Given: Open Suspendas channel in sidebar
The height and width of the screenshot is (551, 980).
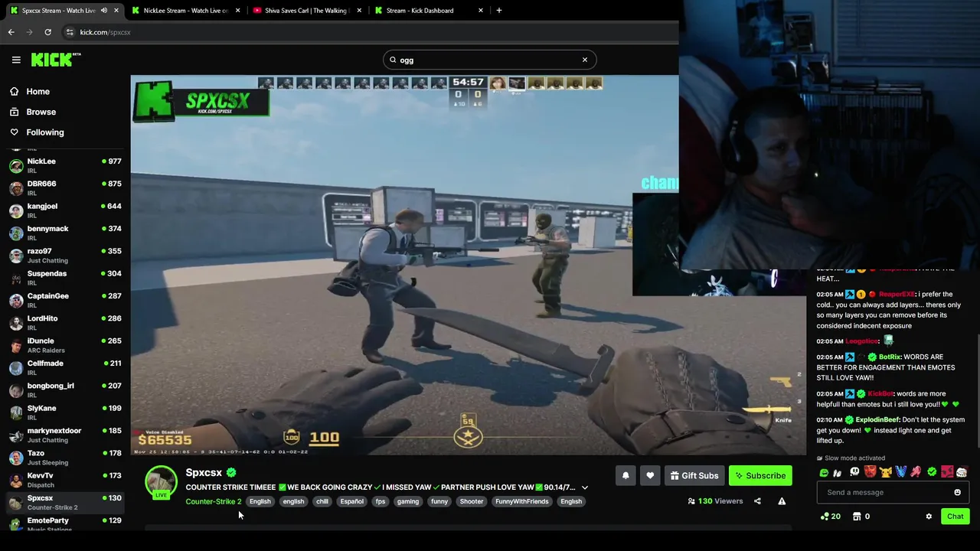Looking at the screenshot, I should 65,278.
